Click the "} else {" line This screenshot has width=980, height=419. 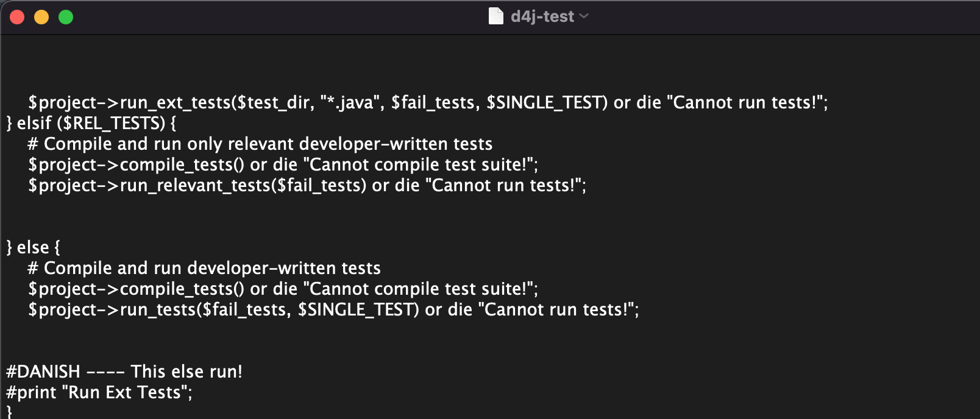(x=34, y=247)
